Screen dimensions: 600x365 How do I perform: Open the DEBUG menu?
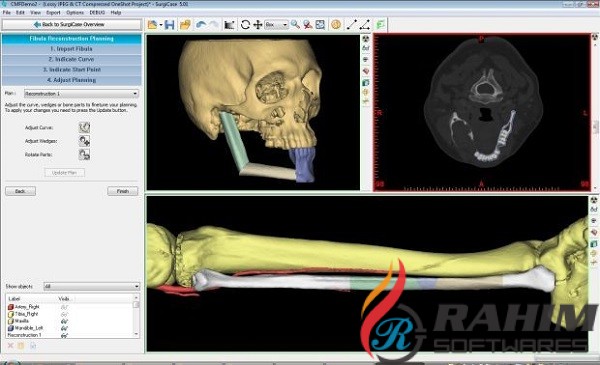97,13
